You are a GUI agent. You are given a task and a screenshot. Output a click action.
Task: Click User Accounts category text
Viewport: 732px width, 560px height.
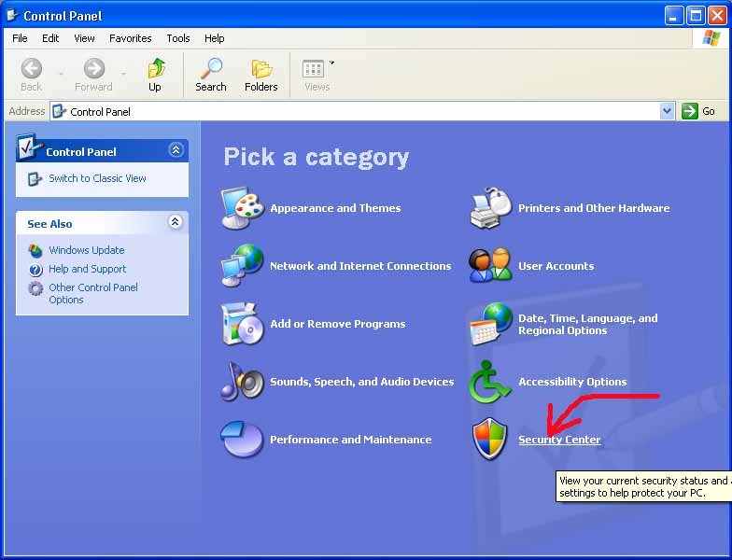pos(556,266)
